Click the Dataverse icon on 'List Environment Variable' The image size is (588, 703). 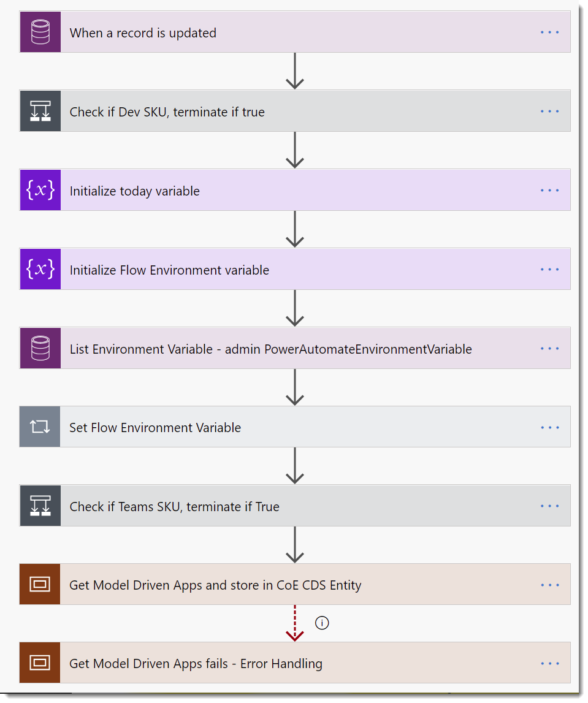[x=40, y=348]
